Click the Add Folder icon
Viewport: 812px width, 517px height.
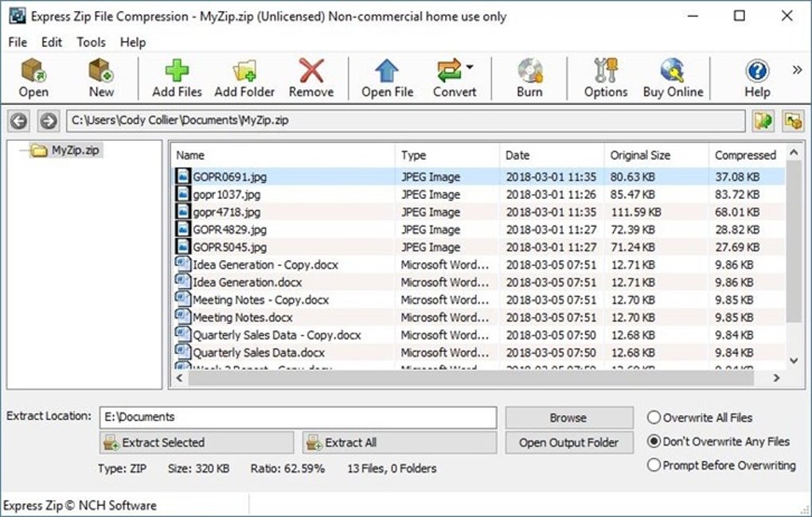pyautogui.click(x=244, y=76)
